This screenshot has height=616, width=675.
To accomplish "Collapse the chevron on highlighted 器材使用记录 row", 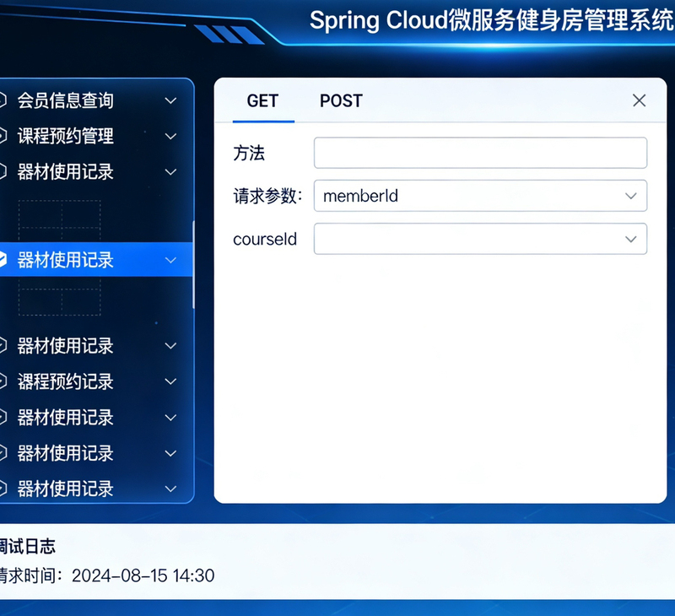I will point(171,260).
